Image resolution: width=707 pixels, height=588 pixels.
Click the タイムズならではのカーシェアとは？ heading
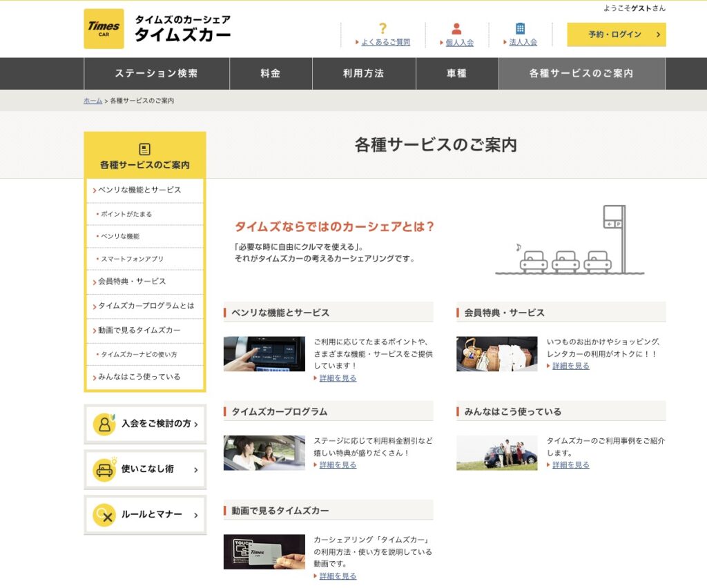click(x=334, y=226)
